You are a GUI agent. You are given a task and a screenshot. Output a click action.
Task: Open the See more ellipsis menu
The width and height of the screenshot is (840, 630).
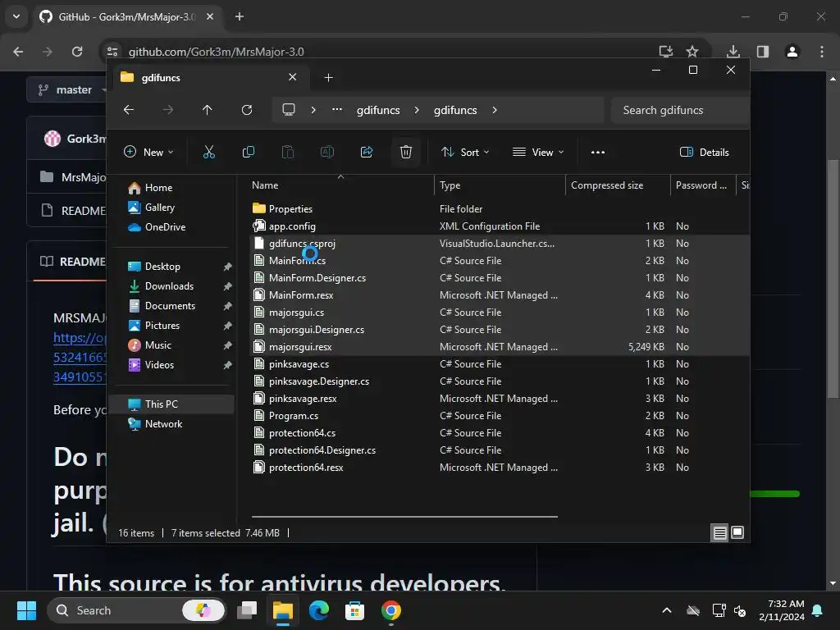click(598, 152)
